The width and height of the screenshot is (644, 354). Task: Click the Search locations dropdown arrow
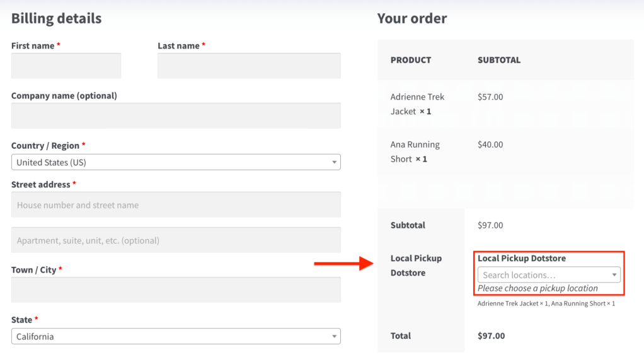(614, 275)
